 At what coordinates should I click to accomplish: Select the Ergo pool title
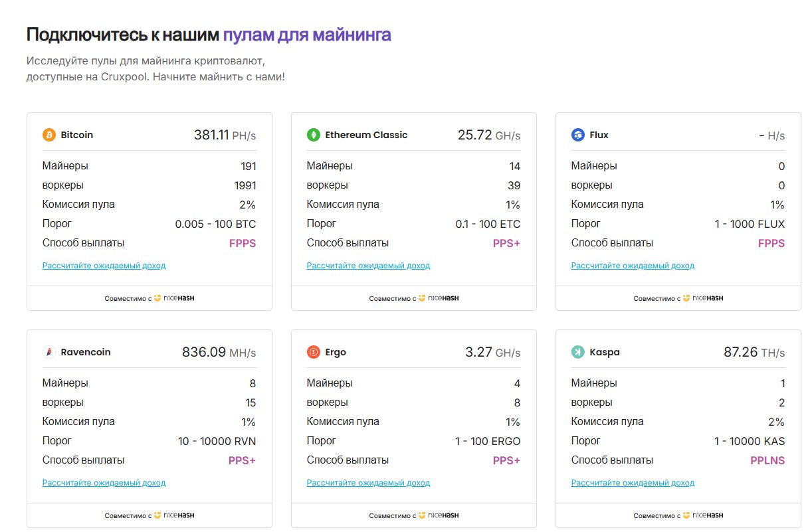click(x=336, y=352)
